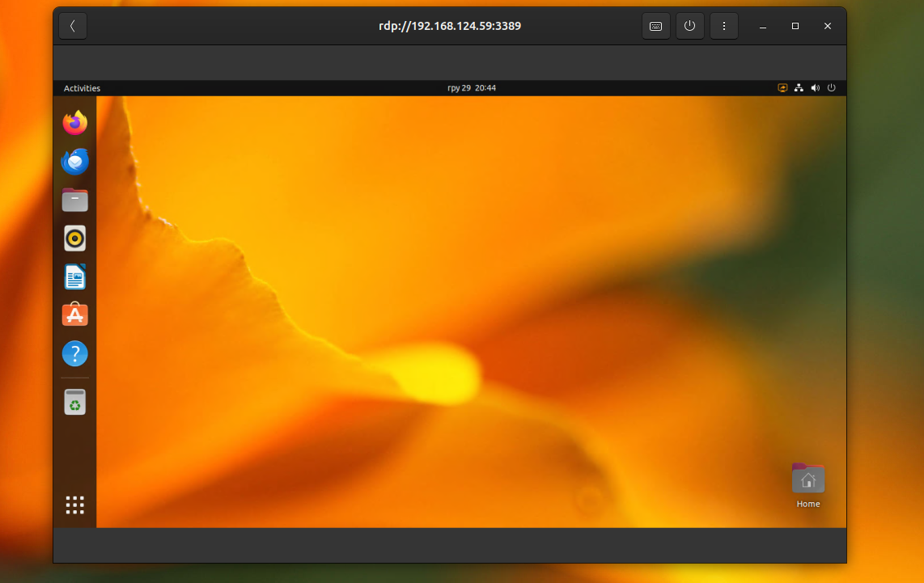The height and width of the screenshot is (583, 924).
Task: Open the remote system power menu
Action: (x=832, y=88)
